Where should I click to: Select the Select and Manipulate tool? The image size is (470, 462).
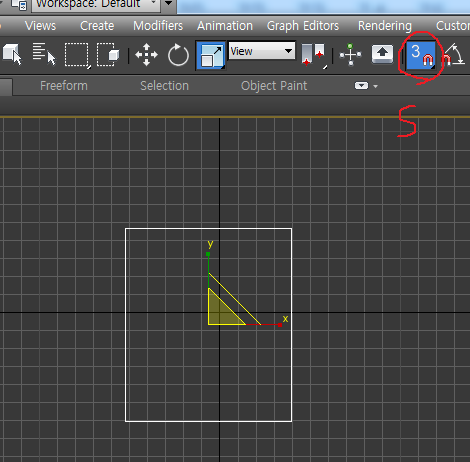click(350, 55)
